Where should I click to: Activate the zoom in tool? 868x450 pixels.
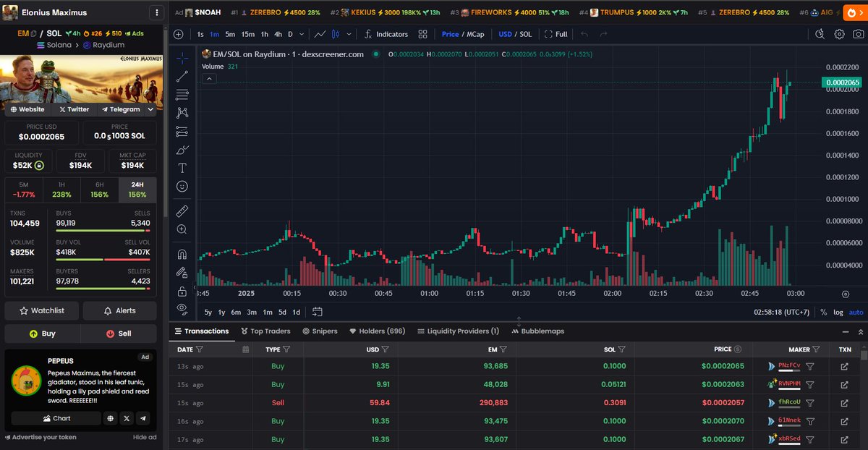pos(182,229)
